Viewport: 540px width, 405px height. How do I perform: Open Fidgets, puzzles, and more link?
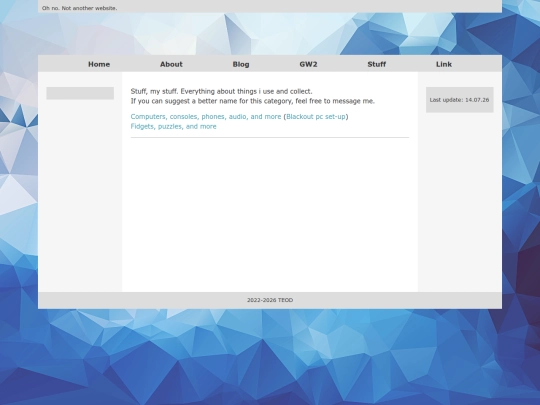click(x=174, y=126)
